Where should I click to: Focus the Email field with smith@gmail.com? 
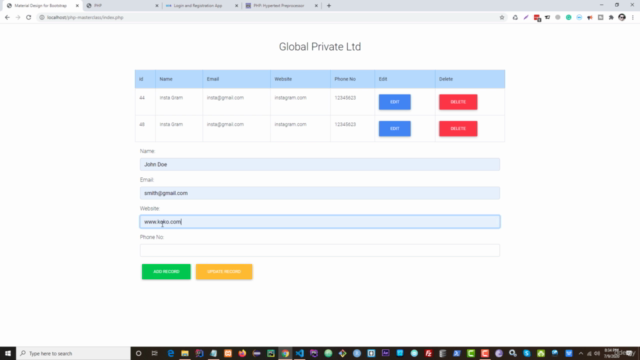[320, 193]
